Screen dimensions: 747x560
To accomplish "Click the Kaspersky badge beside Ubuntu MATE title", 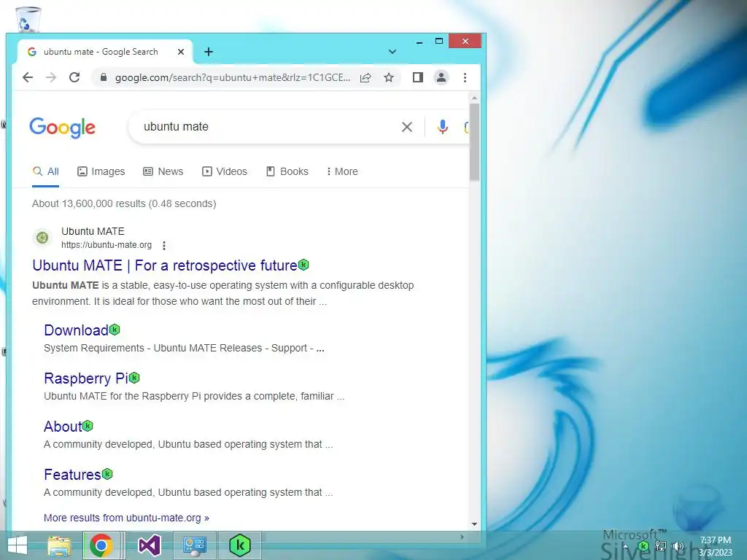I will [x=303, y=265].
